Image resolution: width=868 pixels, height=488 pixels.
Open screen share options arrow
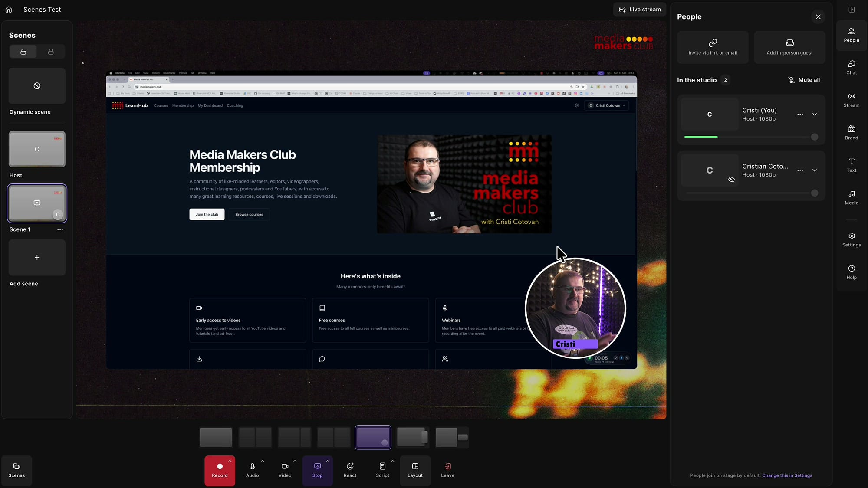pos(327,461)
